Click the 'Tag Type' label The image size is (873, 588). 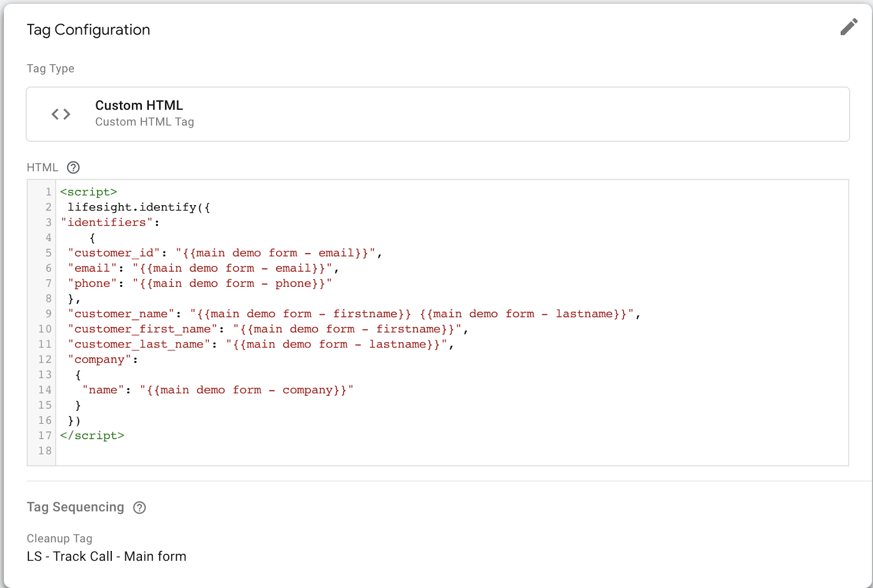click(x=50, y=69)
